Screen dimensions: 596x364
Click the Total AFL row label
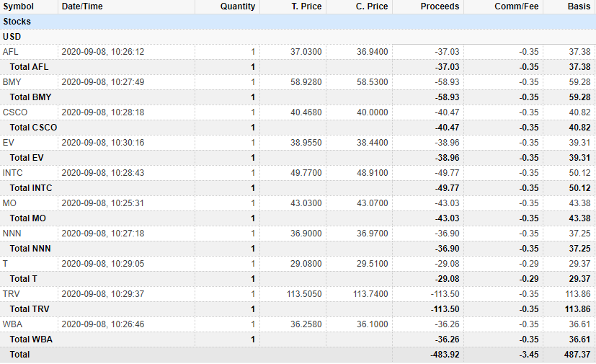click(29, 67)
